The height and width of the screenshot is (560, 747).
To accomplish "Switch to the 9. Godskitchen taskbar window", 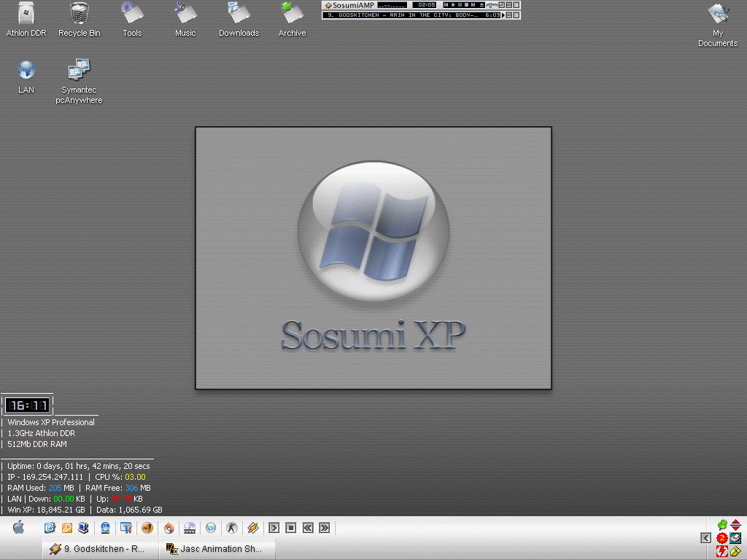I will pos(99,549).
